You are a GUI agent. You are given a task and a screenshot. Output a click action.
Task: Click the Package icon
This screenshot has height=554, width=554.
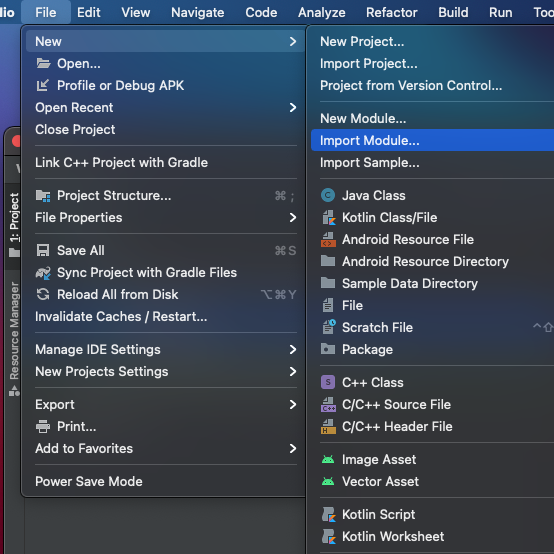[x=328, y=349]
